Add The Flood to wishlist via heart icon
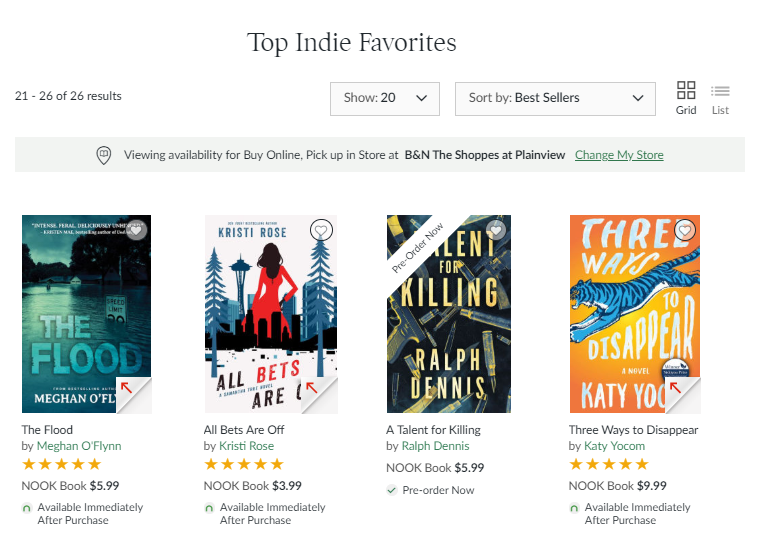 (x=136, y=230)
